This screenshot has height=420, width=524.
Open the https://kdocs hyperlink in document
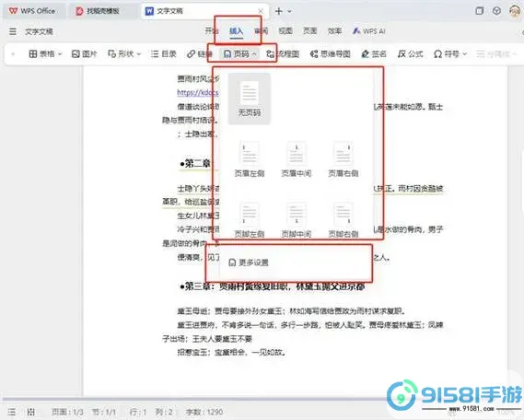click(198, 92)
